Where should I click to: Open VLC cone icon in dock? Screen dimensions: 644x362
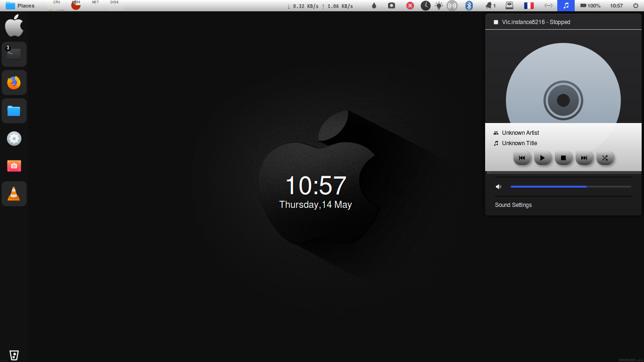[x=14, y=193]
